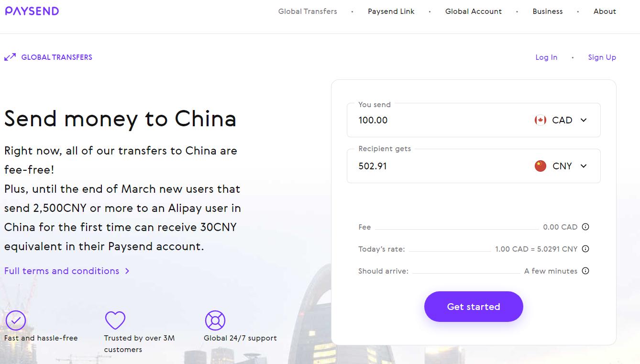640x364 pixels.
Task: Click the heart icon above Trusted by customers
Action: [115, 320]
